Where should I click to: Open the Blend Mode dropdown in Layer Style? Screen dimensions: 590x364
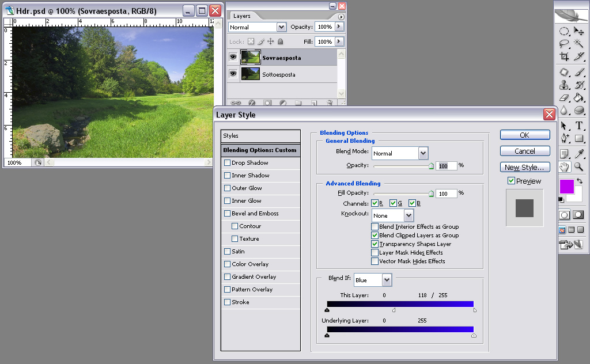(x=423, y=153)
